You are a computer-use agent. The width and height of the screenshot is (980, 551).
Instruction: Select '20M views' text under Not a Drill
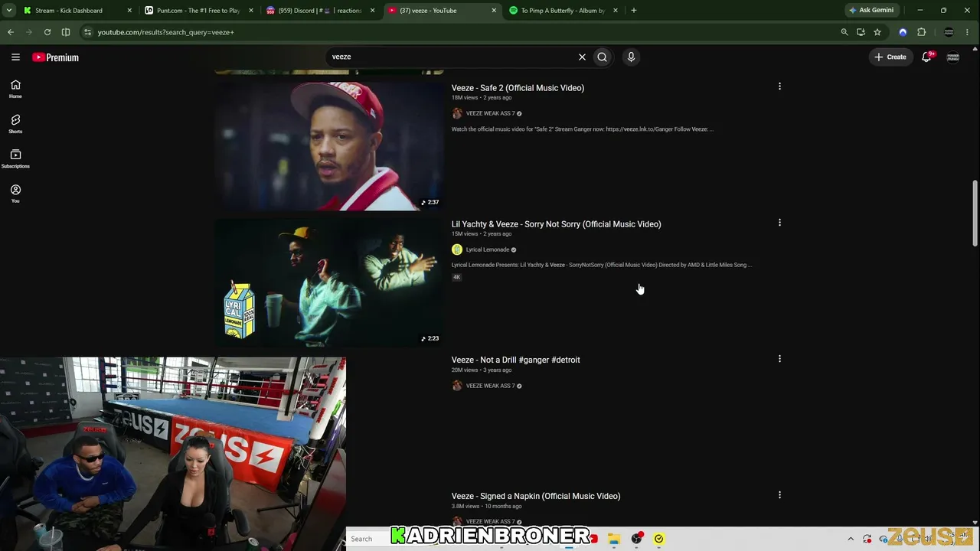pyautogui.click(x=465, y=370)
